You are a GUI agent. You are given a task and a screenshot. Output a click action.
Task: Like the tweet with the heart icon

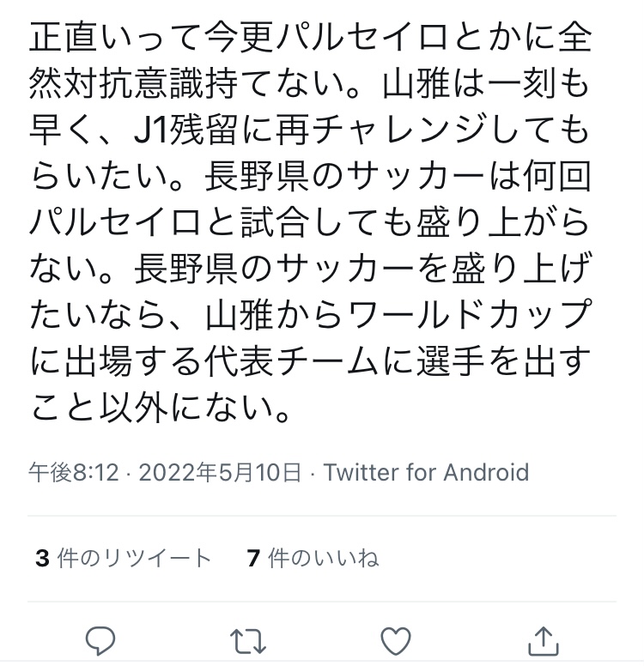point(396,640)
